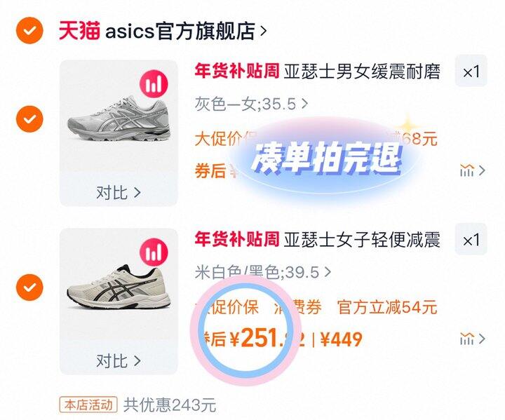Tap 本店活动 store promotion tag
This screenshot has width=505, height=420.
coord(88,405)
